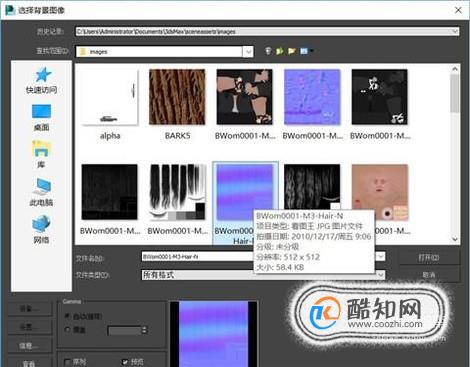The width and height of the screenshot is (470, 367).
Task: Select the override gamma radio button
Action: (67, 330)
